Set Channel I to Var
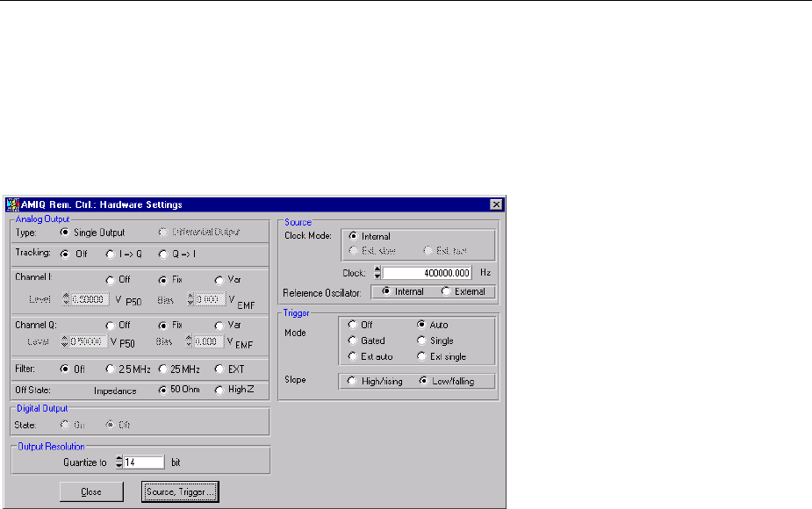Image resolution: width=812 pixels, height=509 pixels. 219,280
